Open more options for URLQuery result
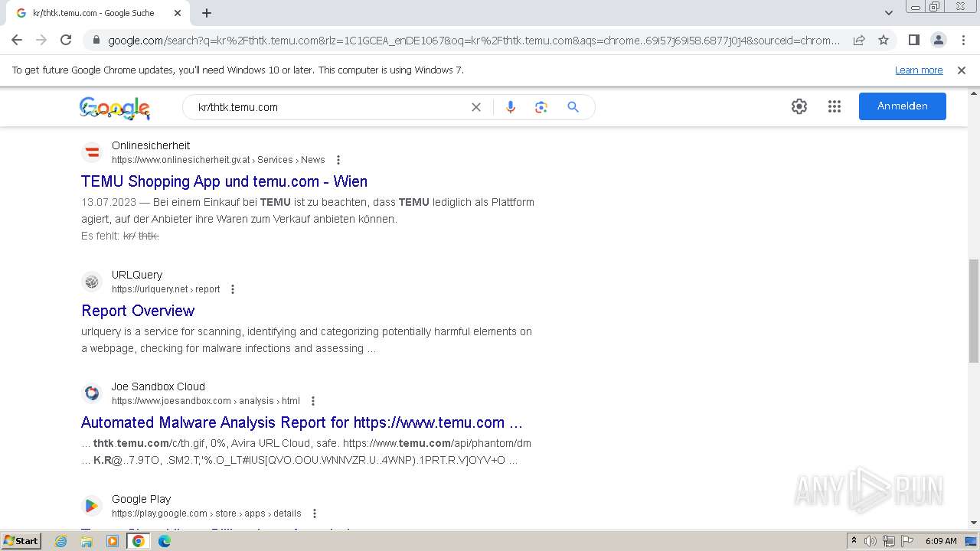The width and height of the screenshot is (980, 551). click(x=233, y=289)
